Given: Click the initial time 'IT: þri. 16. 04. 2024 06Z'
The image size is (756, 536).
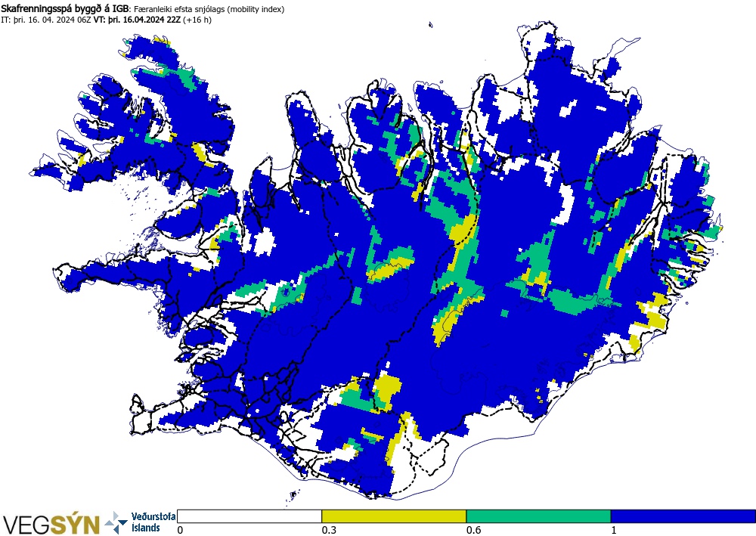Looking at the screenshot, I should [47, 20].
